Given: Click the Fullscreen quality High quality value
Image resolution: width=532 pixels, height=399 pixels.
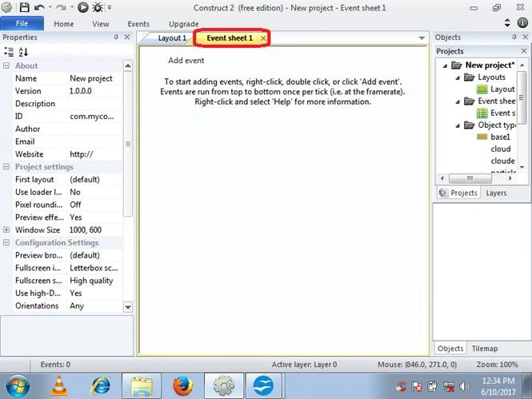Looking at the screenshot, I should click(94, 281).
